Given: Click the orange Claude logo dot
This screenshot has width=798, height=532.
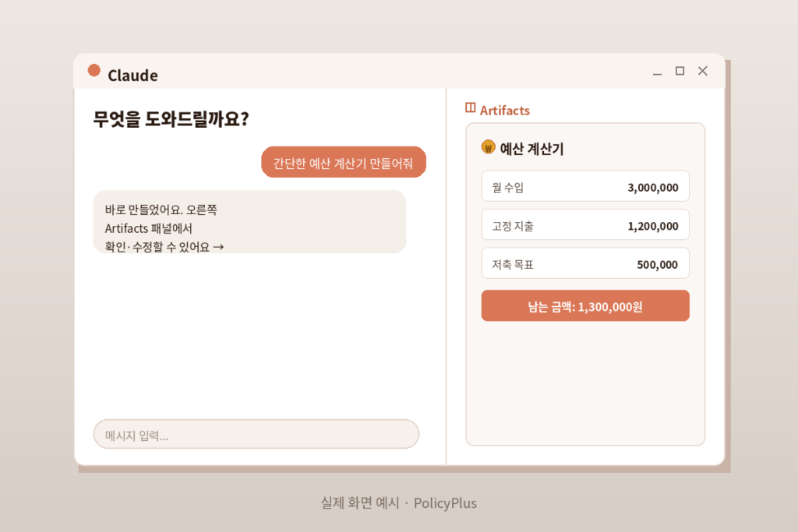Looking at the screenshot, I should (x=94, y=70).
